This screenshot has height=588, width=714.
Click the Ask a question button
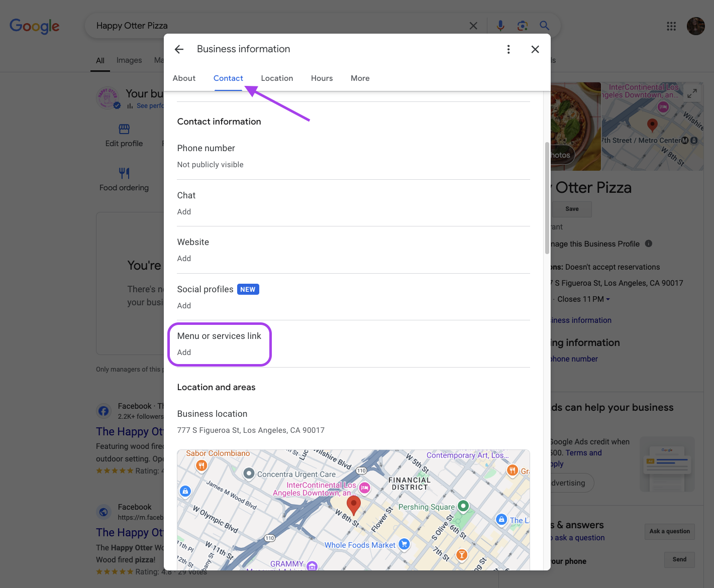click(x=669, y=531)
